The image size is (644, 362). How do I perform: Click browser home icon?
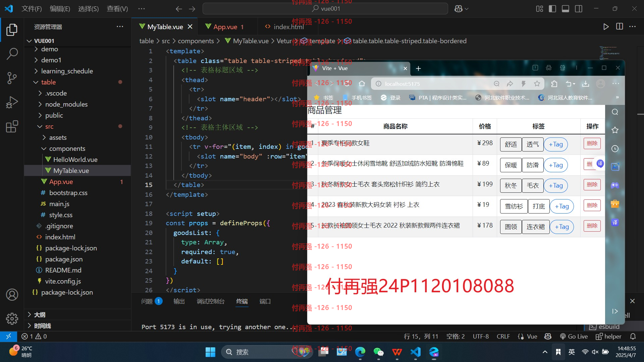362,84
